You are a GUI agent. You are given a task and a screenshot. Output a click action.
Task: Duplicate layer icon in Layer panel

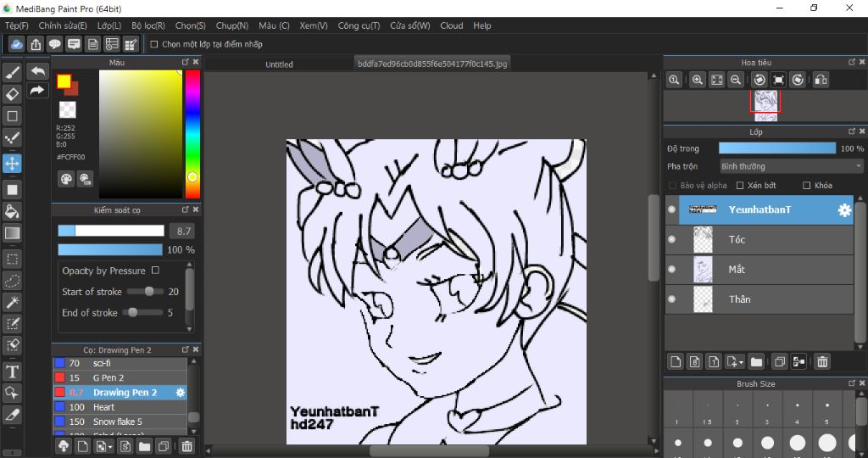(780, 361)
